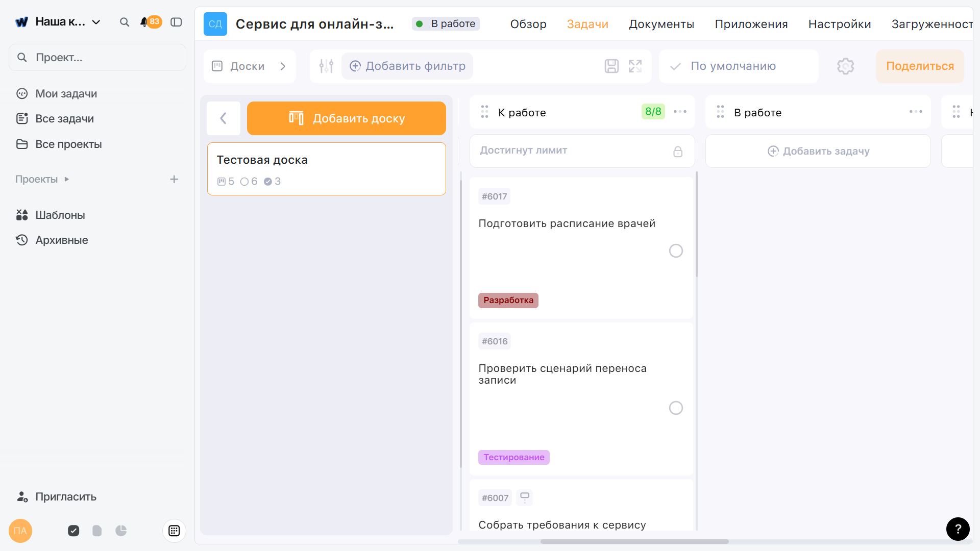Switch to the Обзор tab
Image resolution: width=980 pixels, height=551 pixels.
528,24
